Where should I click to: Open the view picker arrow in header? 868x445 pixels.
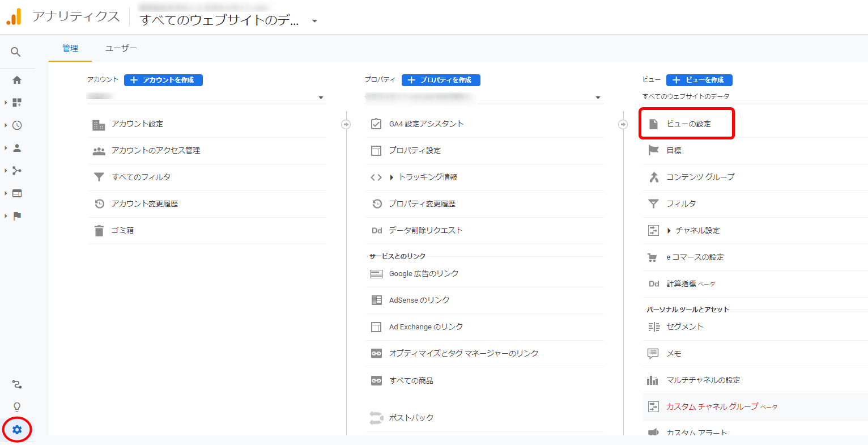coord(314,22)
